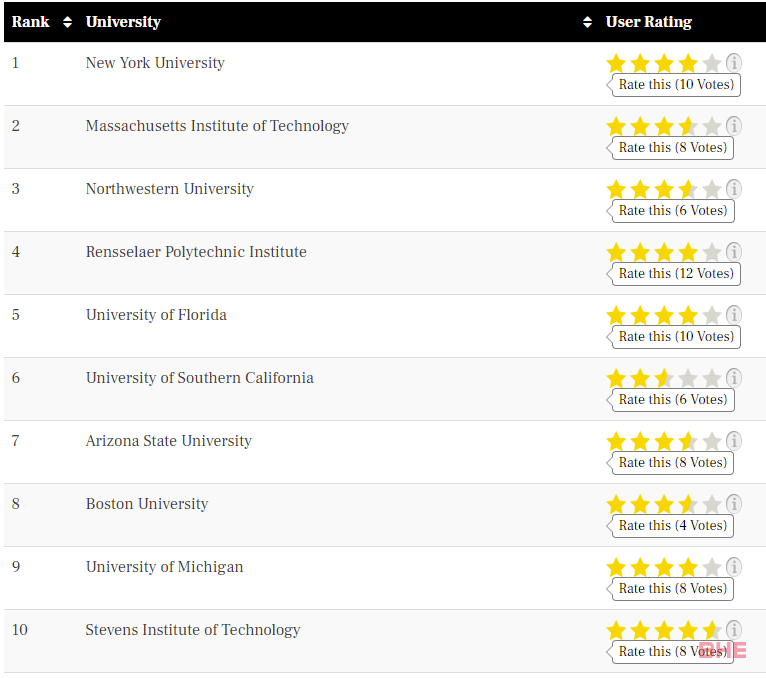The image size is (766, 678).
Task: Rate Boston University five stars
Action: (x=712, y=504)
